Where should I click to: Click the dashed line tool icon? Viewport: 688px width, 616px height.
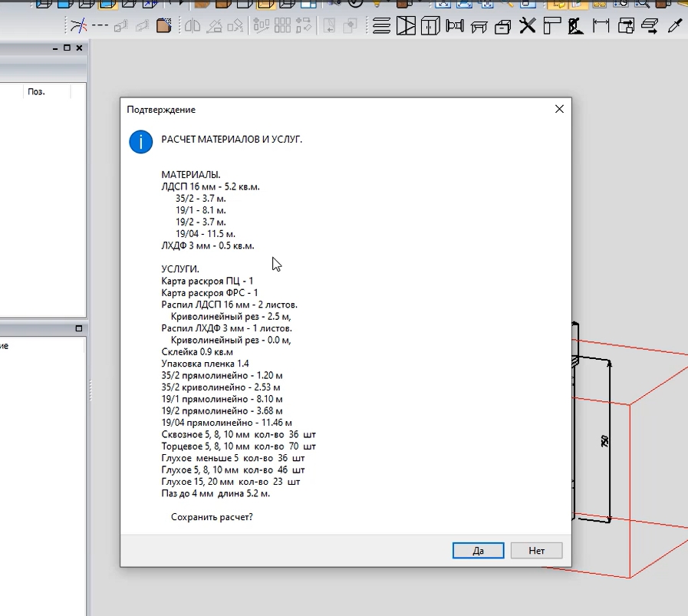click(100, 26)
